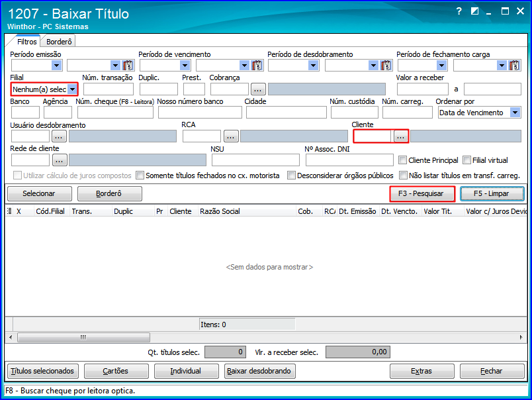
Task: Click the Fechar button
Action: click(492, 371)
